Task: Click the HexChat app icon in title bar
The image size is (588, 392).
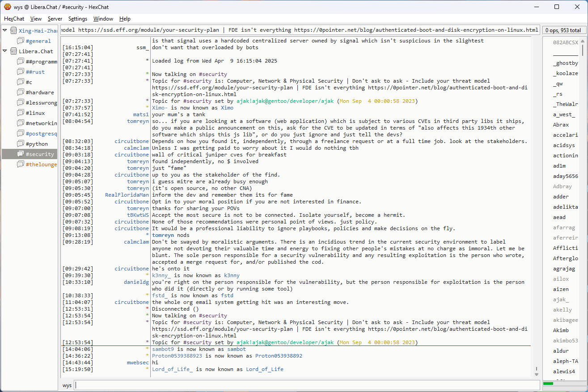Action: point(8,7)
